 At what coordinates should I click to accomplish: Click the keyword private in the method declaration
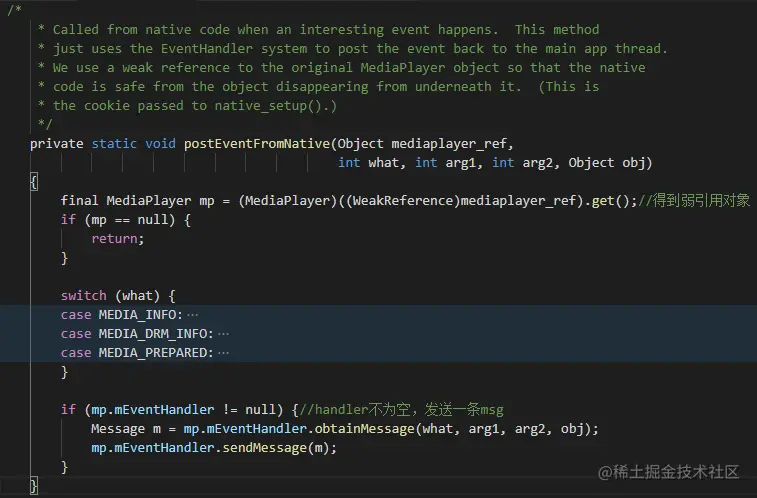pos(56,144)
